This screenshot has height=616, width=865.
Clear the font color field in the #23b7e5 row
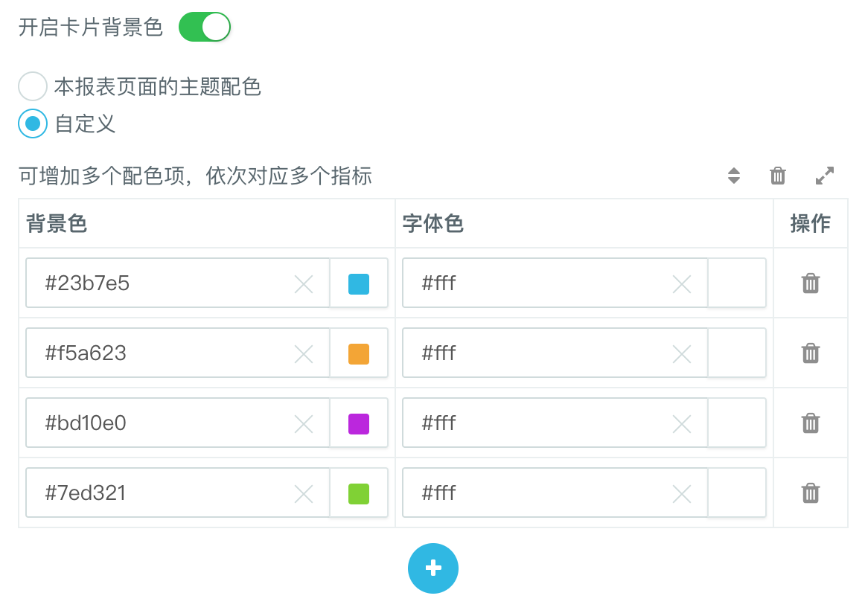point(682,284)
